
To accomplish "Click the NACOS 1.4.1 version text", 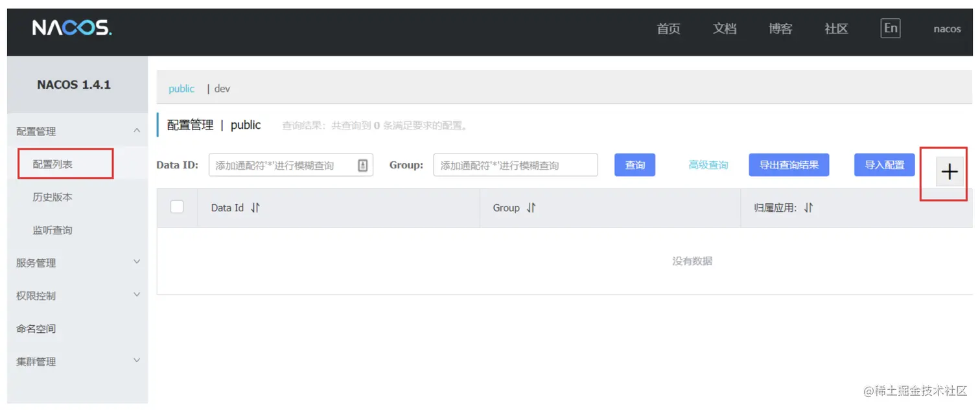I will coord(74,85).
